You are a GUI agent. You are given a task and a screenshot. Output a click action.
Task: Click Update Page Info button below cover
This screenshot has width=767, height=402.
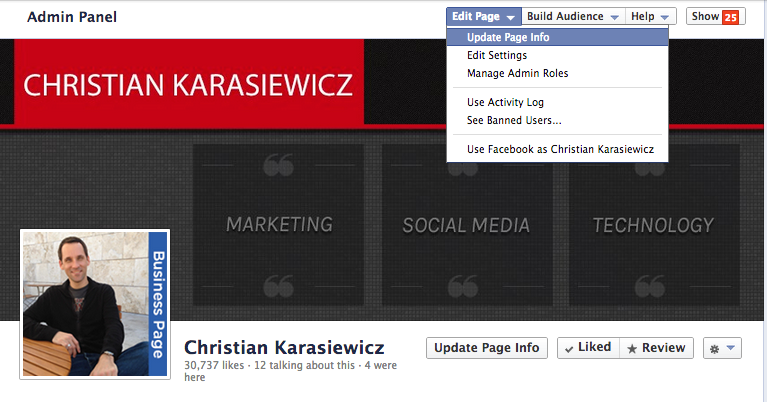coord(487,348)
